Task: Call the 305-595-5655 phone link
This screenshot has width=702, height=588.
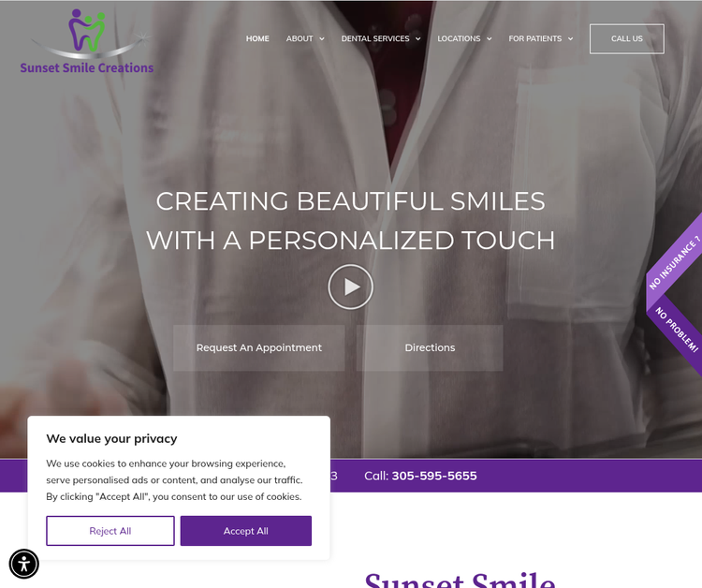Action: (434, 476)
